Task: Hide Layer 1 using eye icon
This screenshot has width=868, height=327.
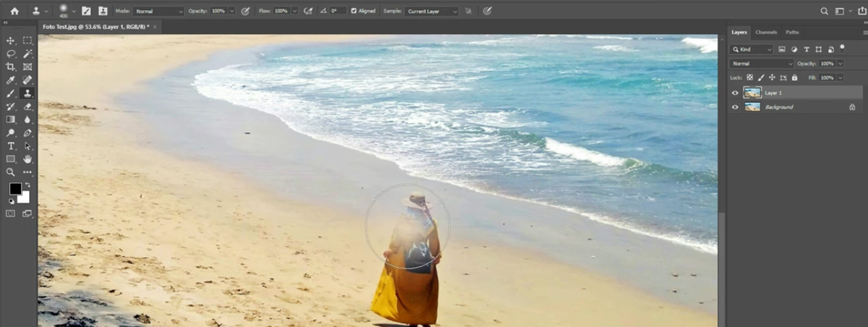Action: [735, 93]
